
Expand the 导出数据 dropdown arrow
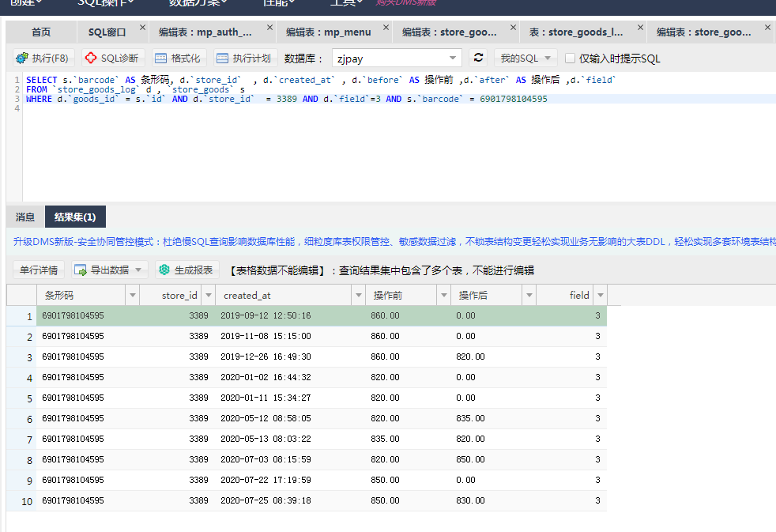(x=138, y=270)
